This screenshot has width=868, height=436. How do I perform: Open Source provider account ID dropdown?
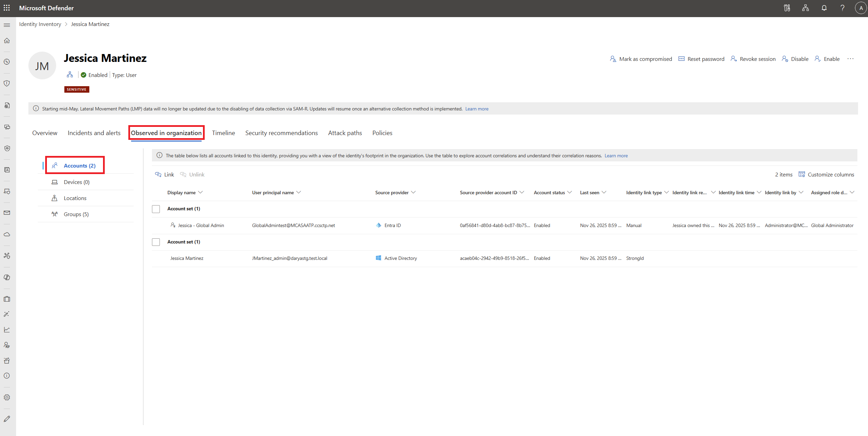(x=522, y=193)
